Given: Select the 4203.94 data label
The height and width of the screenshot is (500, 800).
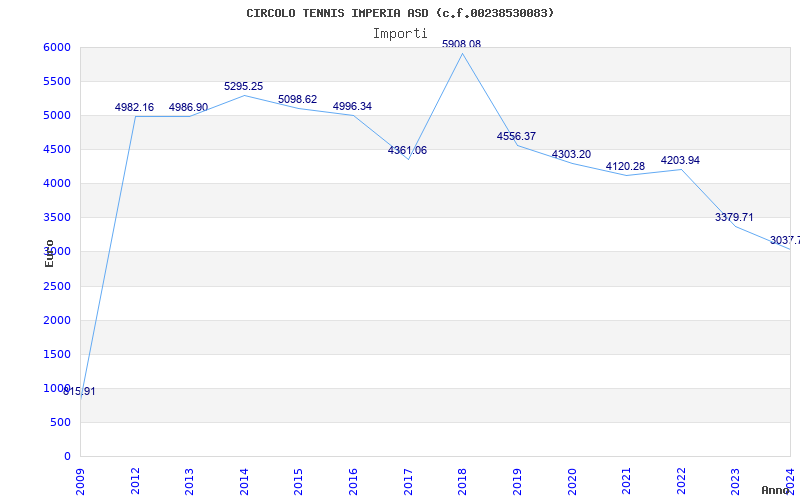Looking at the screenshot, I should point(680,161).
